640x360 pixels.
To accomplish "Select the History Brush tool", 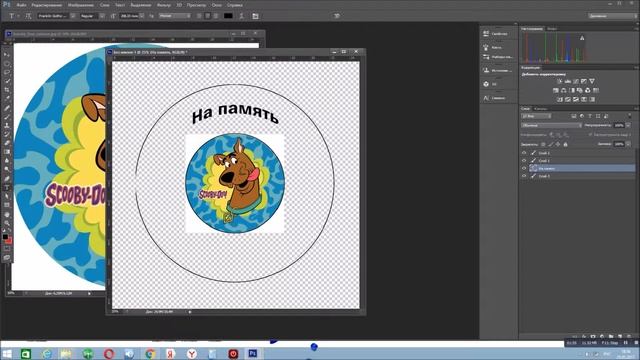I will point(7,134).
